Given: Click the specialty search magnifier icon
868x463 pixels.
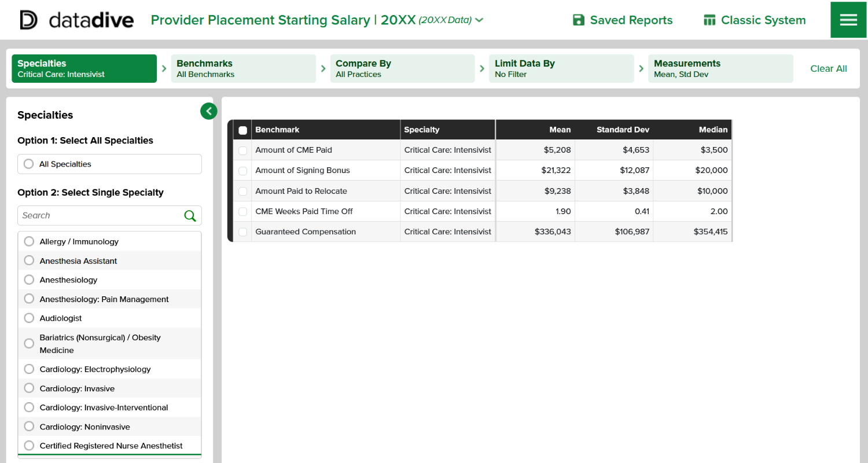Looking at the screenshot, I should (x=190, y=216).
